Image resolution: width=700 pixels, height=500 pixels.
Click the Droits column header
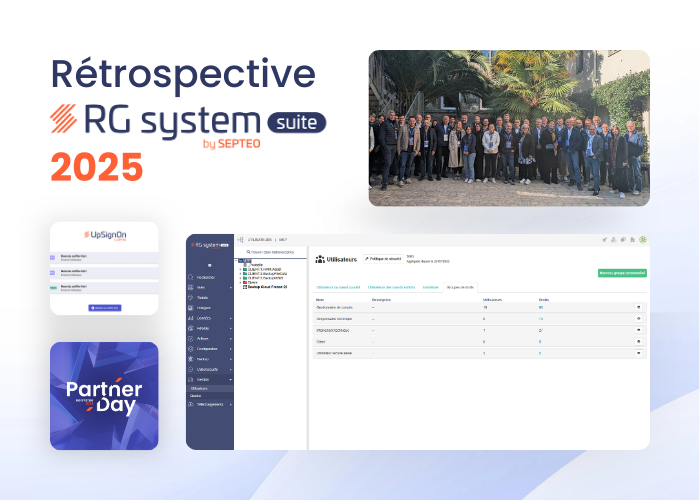point(544,300)
